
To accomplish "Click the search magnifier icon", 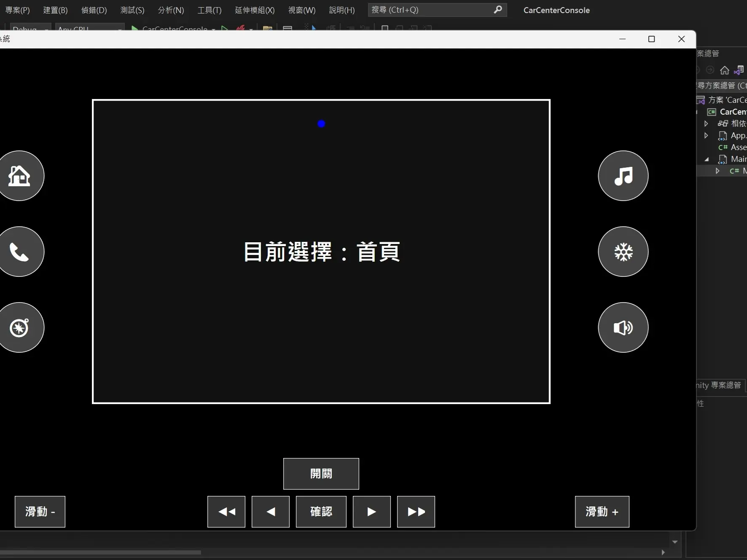I will click(x=498, y=10).
